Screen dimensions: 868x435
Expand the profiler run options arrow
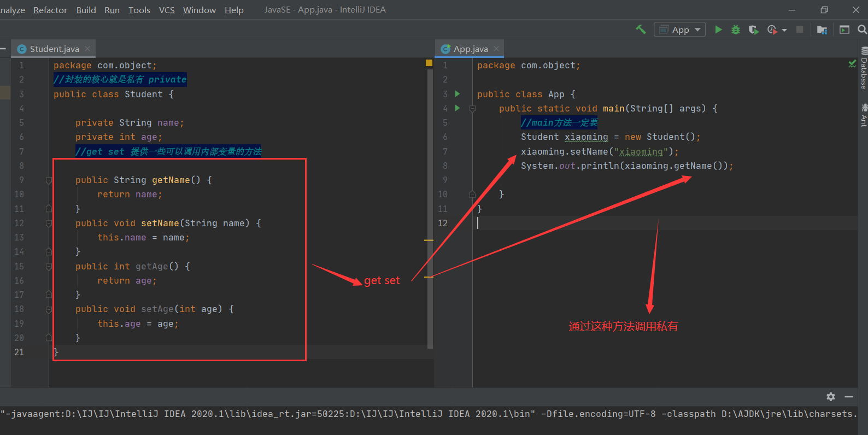tap(784, 30)
